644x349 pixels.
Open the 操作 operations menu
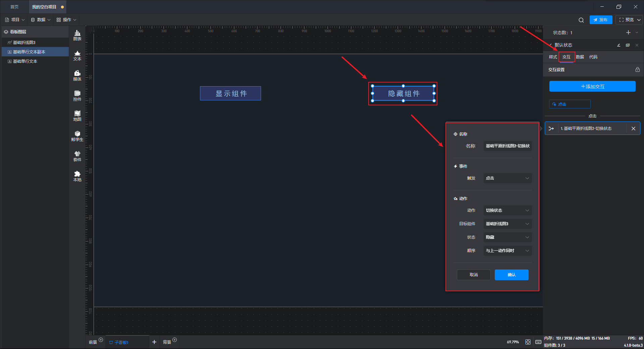click(x=66, y=20)
